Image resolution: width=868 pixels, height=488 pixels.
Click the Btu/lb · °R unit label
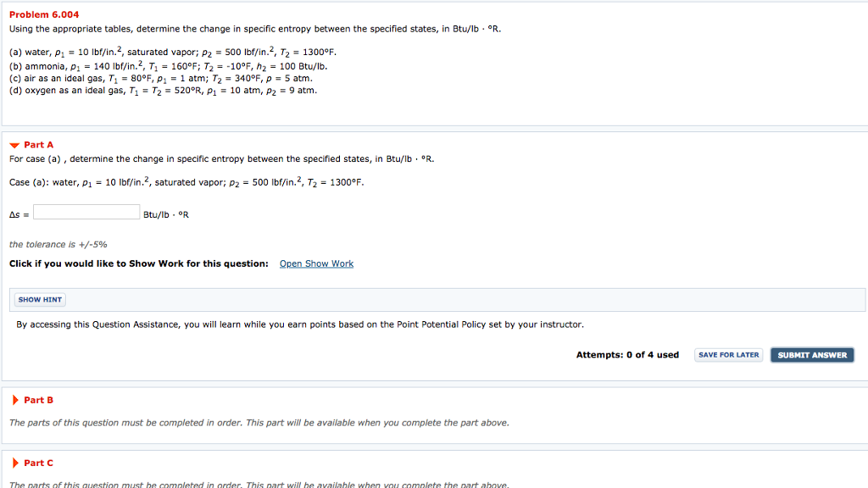[164, 213]
